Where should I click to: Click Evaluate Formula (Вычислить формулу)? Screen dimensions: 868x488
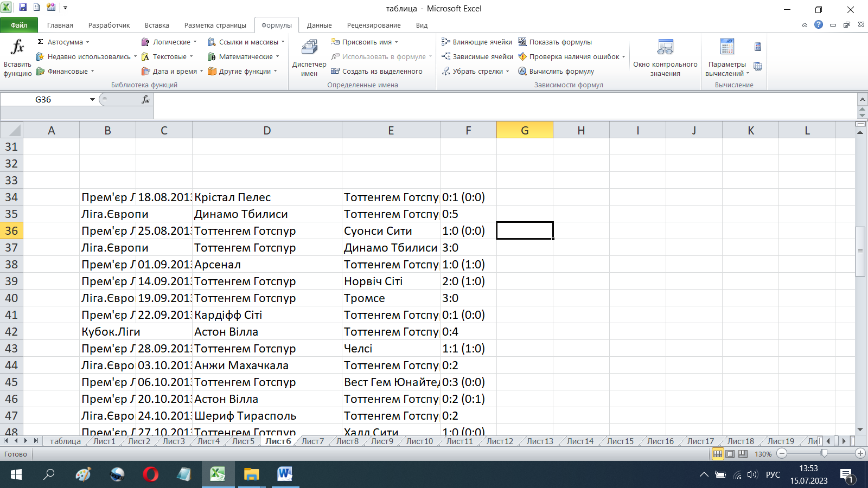tap(557, 72)
